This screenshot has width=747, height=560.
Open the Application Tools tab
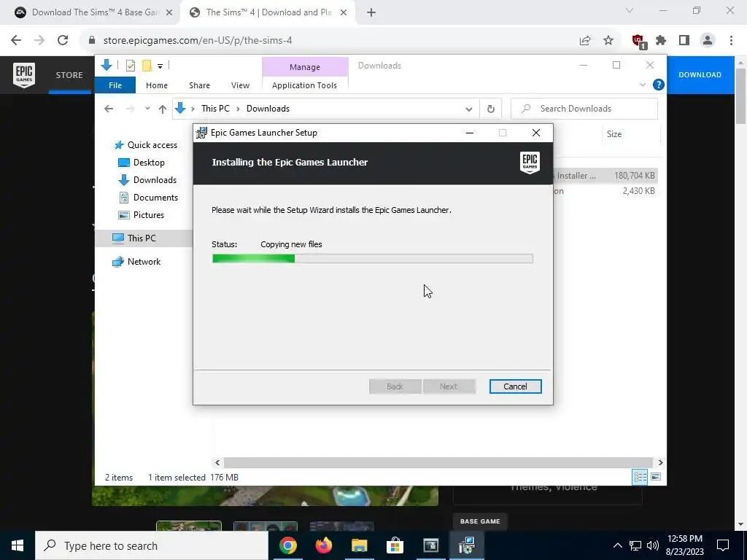click(304, 85)
